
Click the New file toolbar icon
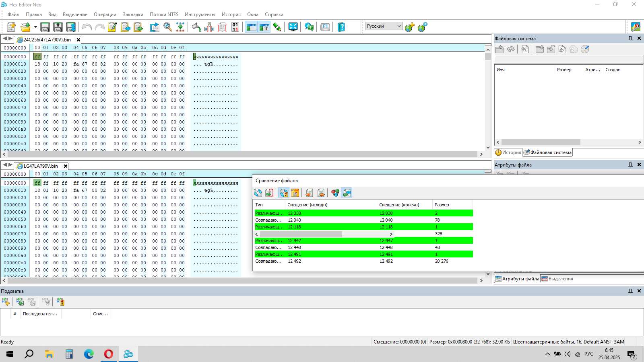(11, 27)
